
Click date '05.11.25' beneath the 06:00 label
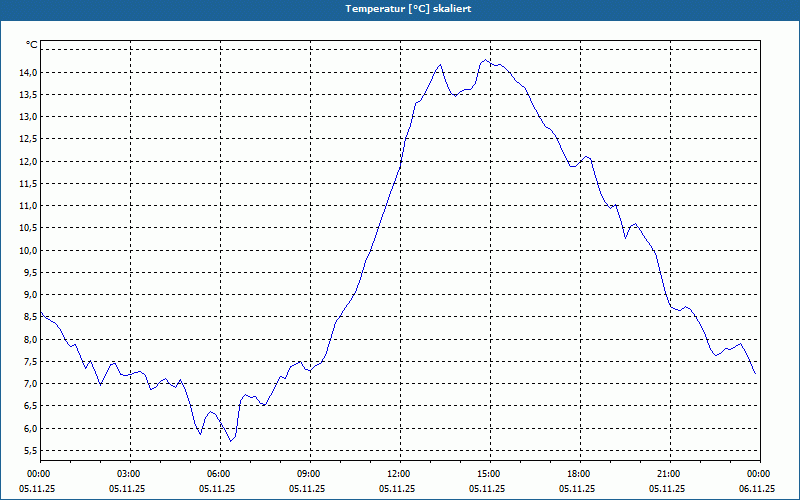pyautogui.click(x=217, y=488)
